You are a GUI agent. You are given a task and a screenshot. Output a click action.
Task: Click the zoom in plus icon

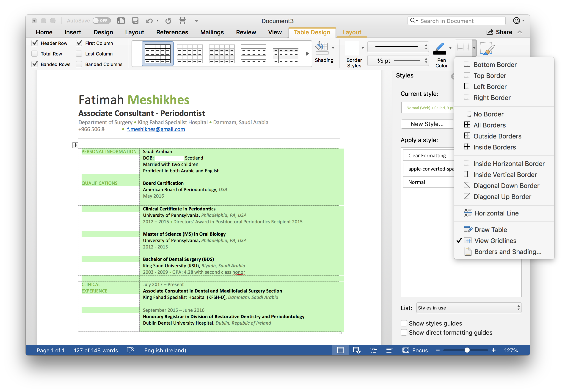(493, 350)
